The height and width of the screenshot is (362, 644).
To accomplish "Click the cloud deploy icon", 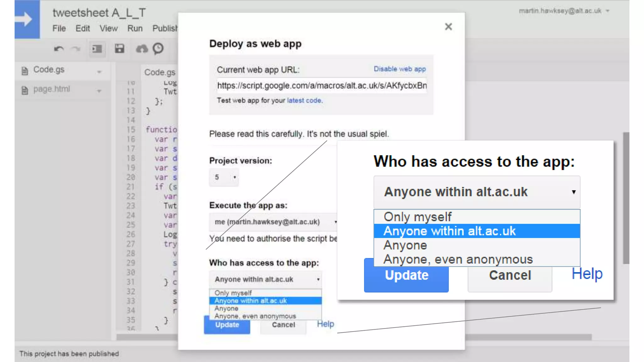I will coord(142,49).
